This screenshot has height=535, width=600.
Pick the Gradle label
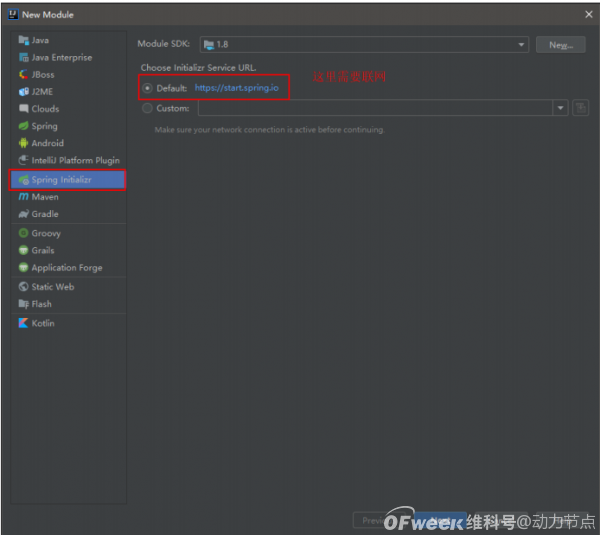45,214
